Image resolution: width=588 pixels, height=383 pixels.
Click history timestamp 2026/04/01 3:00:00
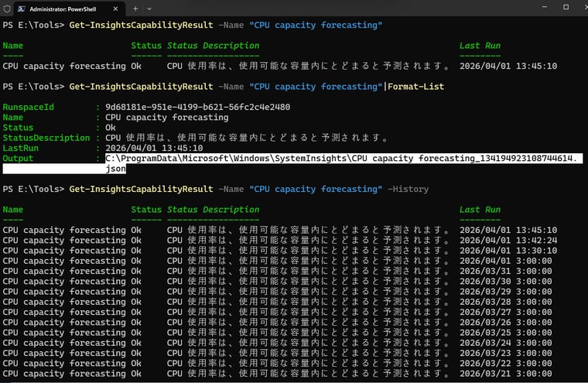(x=505, y=261)
